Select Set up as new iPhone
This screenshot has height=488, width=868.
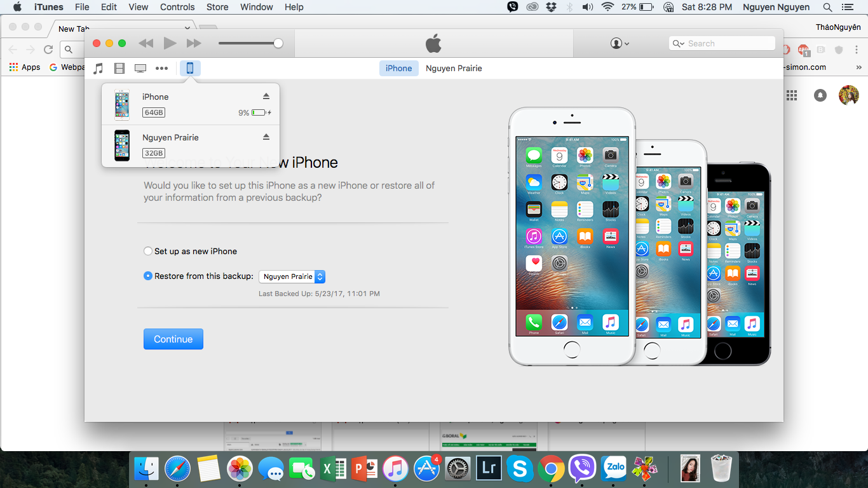(148, 251)
